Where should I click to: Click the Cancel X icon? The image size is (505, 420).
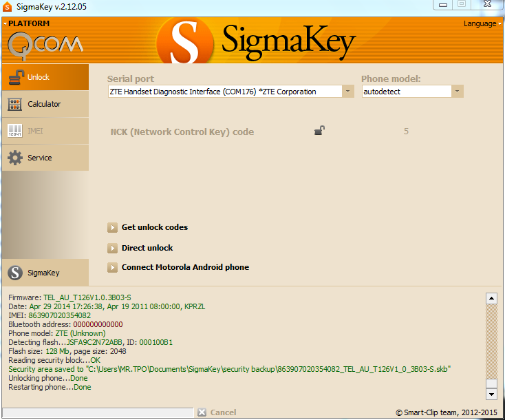[202, 412]
